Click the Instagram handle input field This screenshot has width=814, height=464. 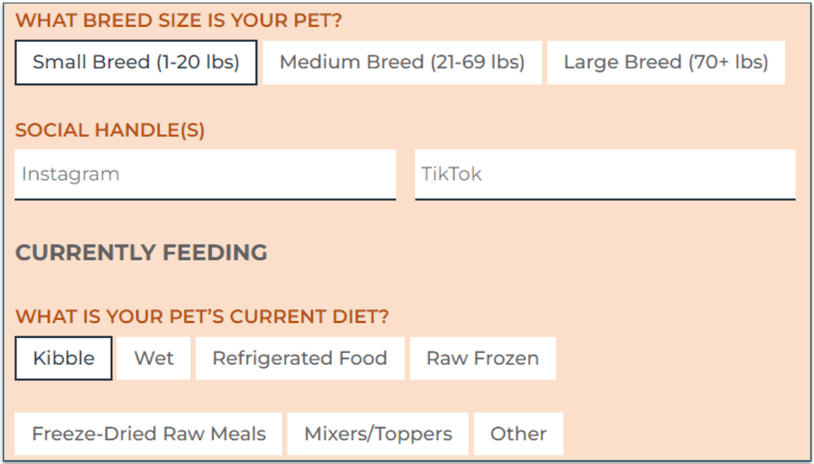206,174
